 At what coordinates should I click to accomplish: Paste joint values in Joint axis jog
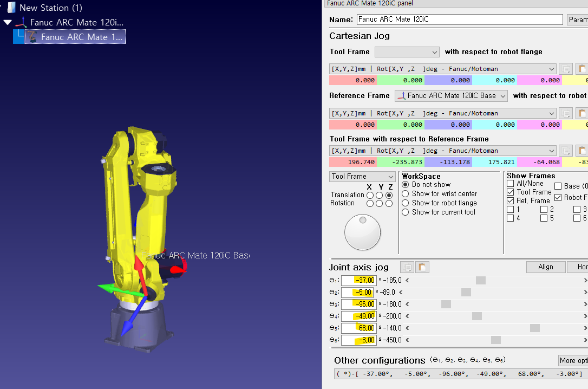[422, 267]
